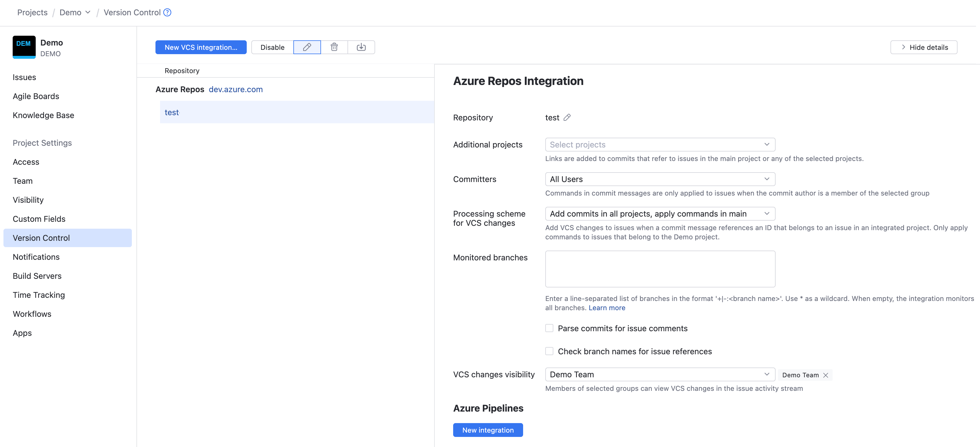980x447 pixels.
Task: Select the edit pencil icon in the toolbar
Action: (307, 47)
